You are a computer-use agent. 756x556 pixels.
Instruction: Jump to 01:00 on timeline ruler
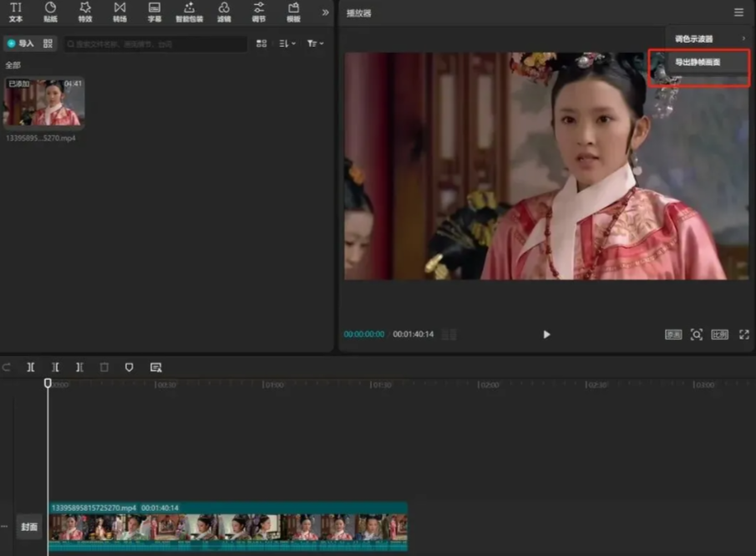point(273,385)
